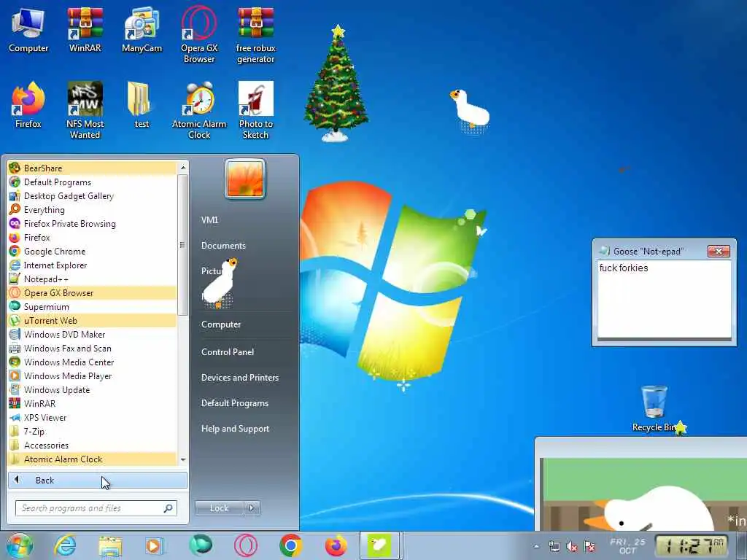Click the Start orb button
The height and width of the screenshot is (560, 747).
19,545
